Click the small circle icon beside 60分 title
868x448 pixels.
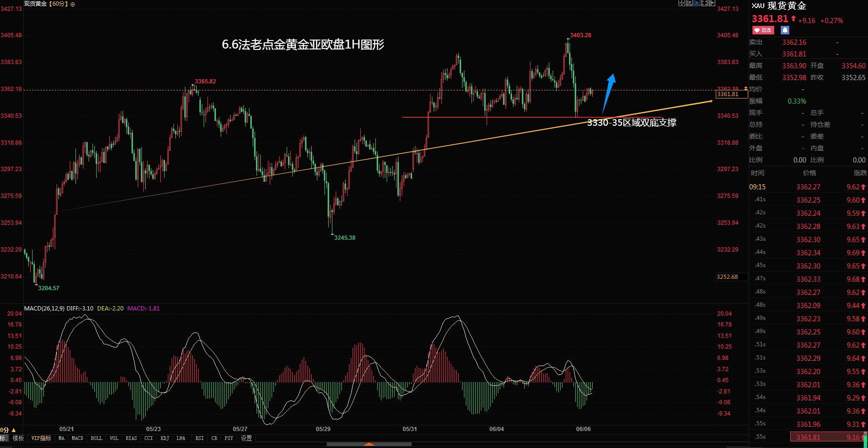click(x=73, y=4)
